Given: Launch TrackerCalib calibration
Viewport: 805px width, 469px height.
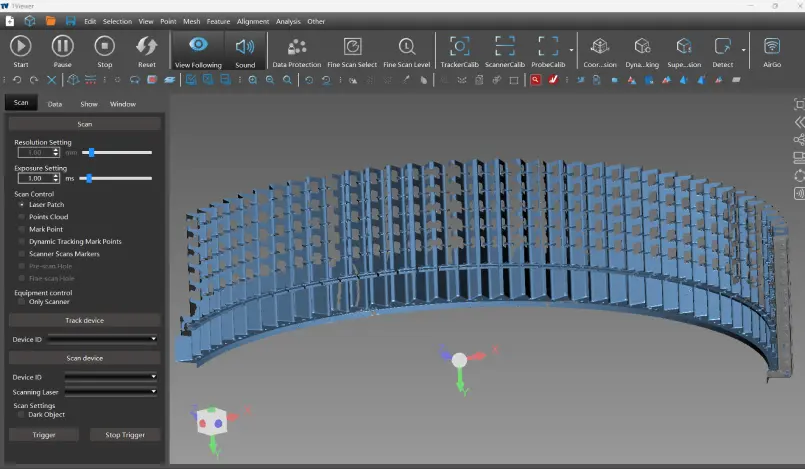Looking at the screenshot, I should click(459, 51).
